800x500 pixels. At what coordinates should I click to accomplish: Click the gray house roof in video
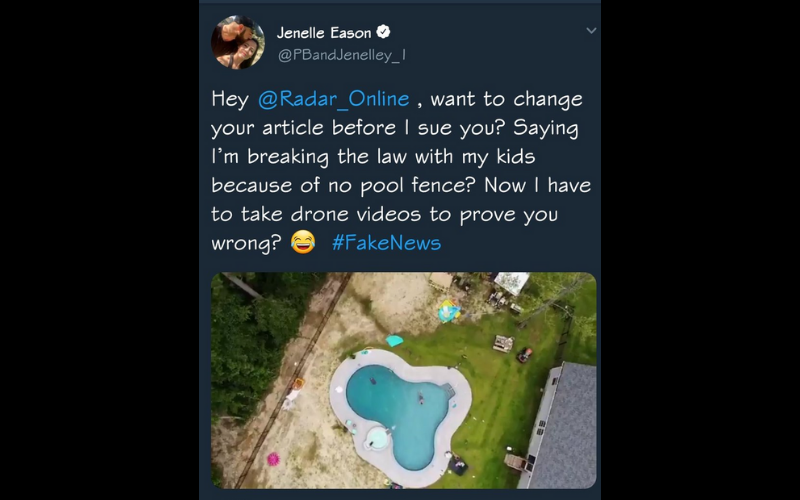568,425
